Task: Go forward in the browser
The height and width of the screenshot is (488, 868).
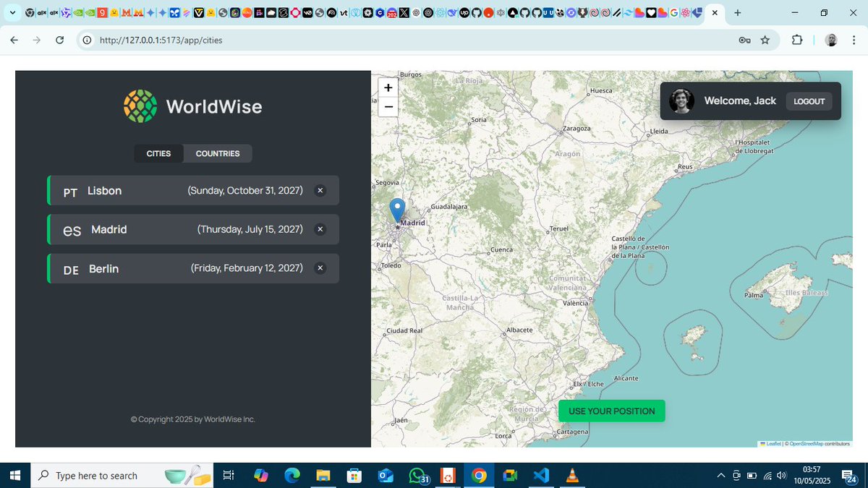Action: tap(37, 40)
